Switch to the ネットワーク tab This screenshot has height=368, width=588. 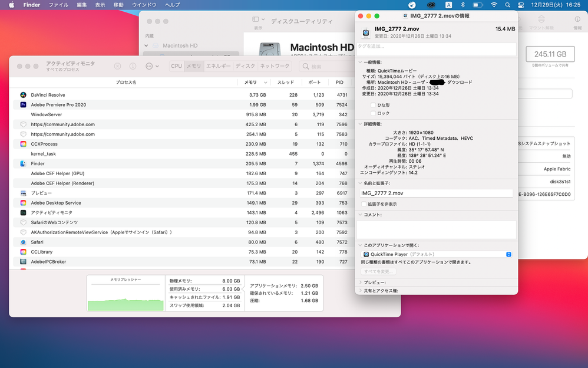point(275,66)
